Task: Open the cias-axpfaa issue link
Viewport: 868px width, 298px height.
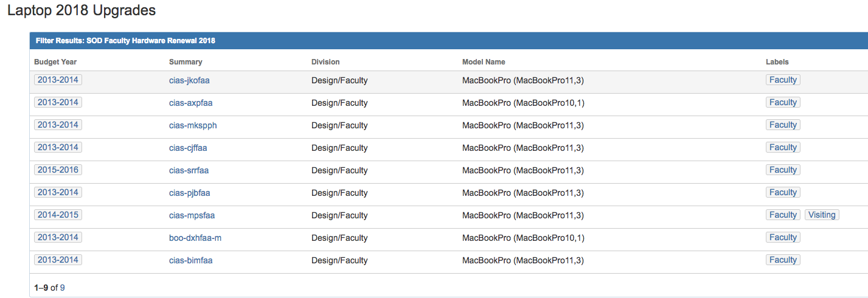Action: tap(190, 103)
